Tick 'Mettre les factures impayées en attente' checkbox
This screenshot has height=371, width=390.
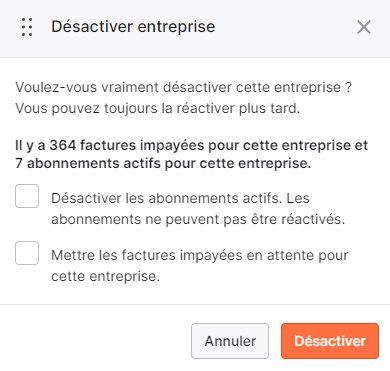coord(27,253)
